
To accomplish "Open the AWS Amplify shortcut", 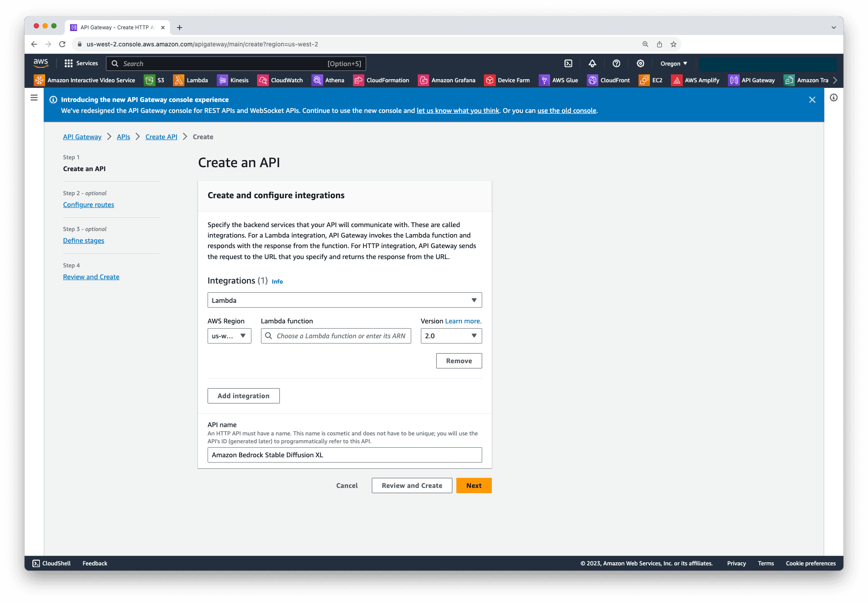I will 695,80.
